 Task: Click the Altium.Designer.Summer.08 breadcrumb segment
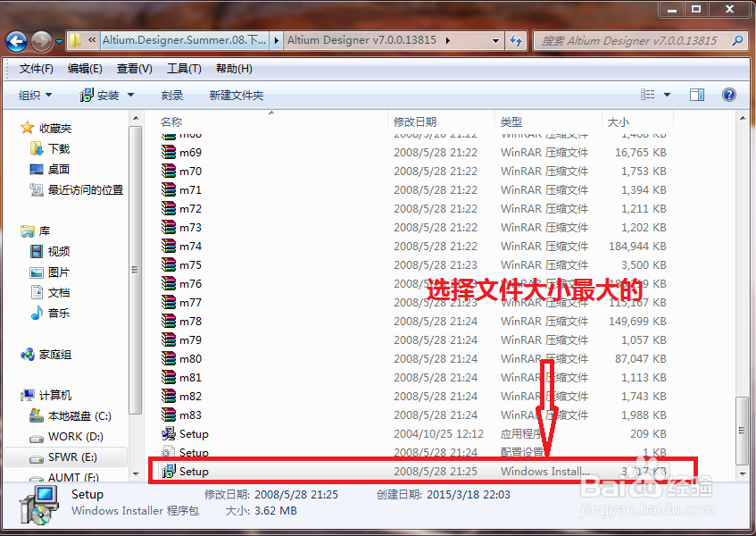(184, 40)
